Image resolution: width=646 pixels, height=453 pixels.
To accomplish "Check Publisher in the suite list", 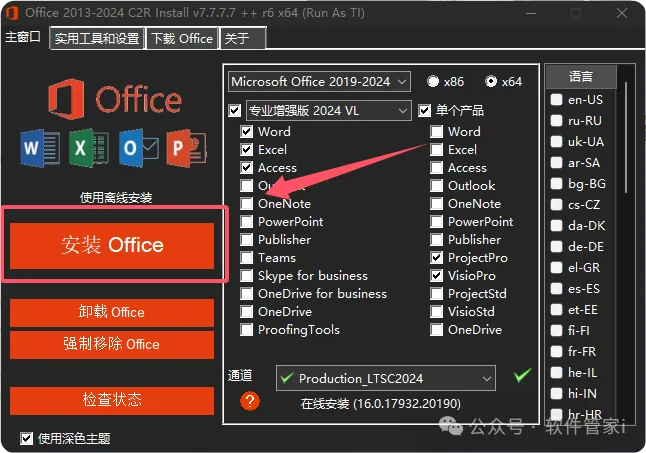I will 247,240.
